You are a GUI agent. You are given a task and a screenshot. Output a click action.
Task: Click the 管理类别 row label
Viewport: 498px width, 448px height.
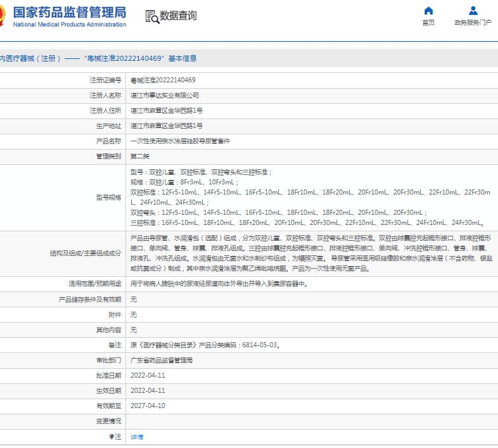tap(108, 157)
